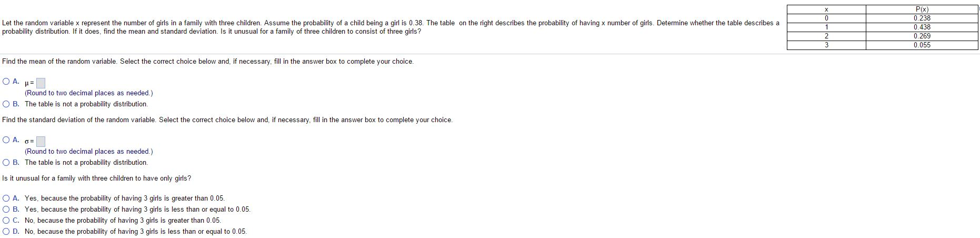
Task: Click the P(x) column header in table
Action: [922, 9]
